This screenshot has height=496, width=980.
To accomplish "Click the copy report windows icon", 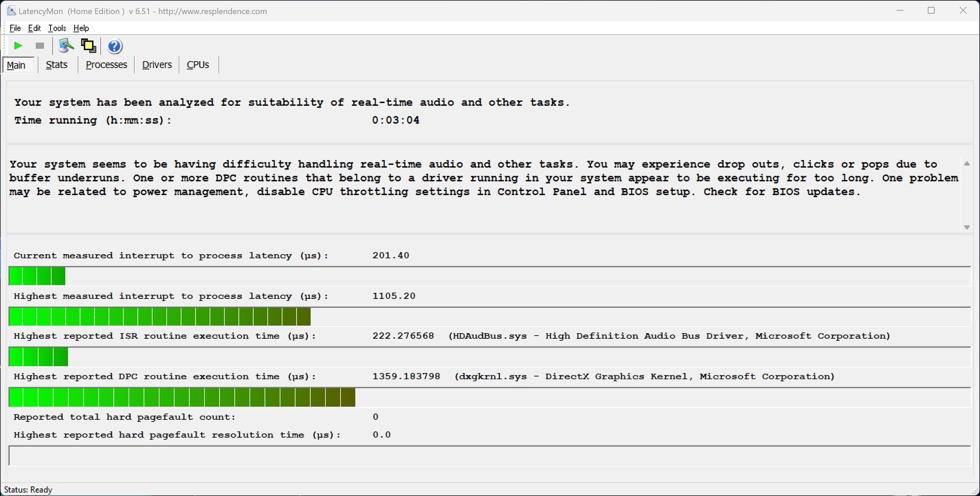I will 89,46.
